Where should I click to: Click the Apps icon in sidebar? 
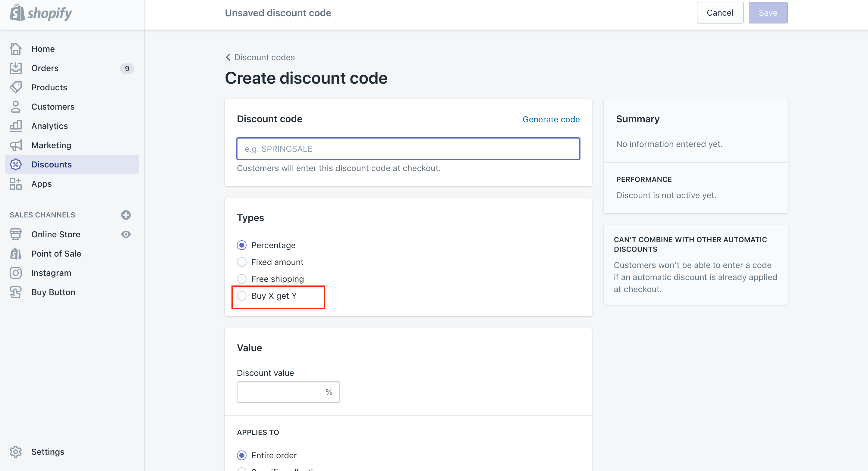click(x=16, y=183)
